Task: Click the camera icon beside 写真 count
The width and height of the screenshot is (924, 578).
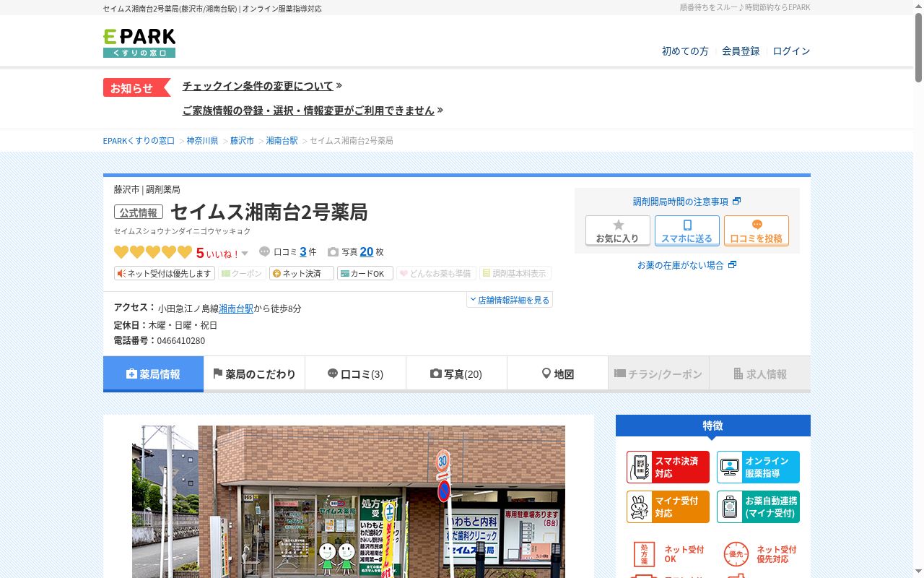Action: pos(333,252)
